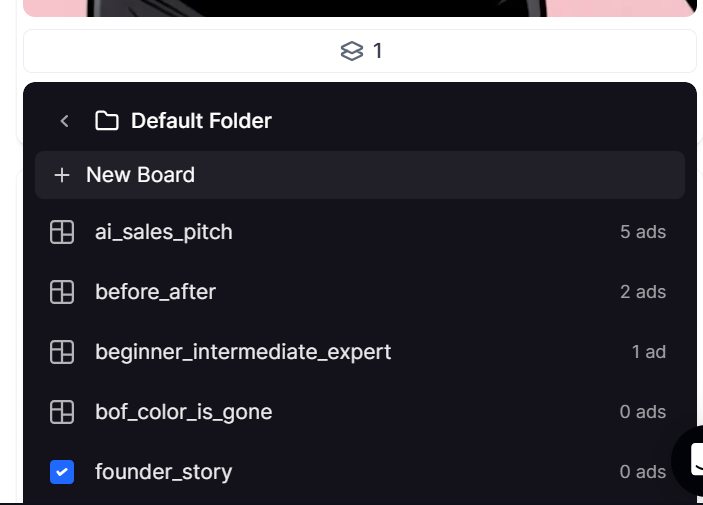Click the ai_sales_pitch board grid icon
The image size is (703, 505).
[x=62, y=232]
